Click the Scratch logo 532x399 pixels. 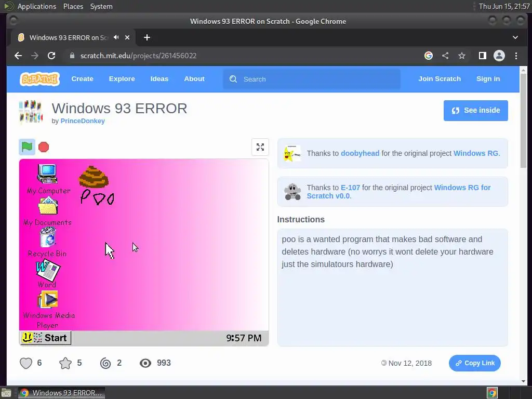click(x=39, y=79)
